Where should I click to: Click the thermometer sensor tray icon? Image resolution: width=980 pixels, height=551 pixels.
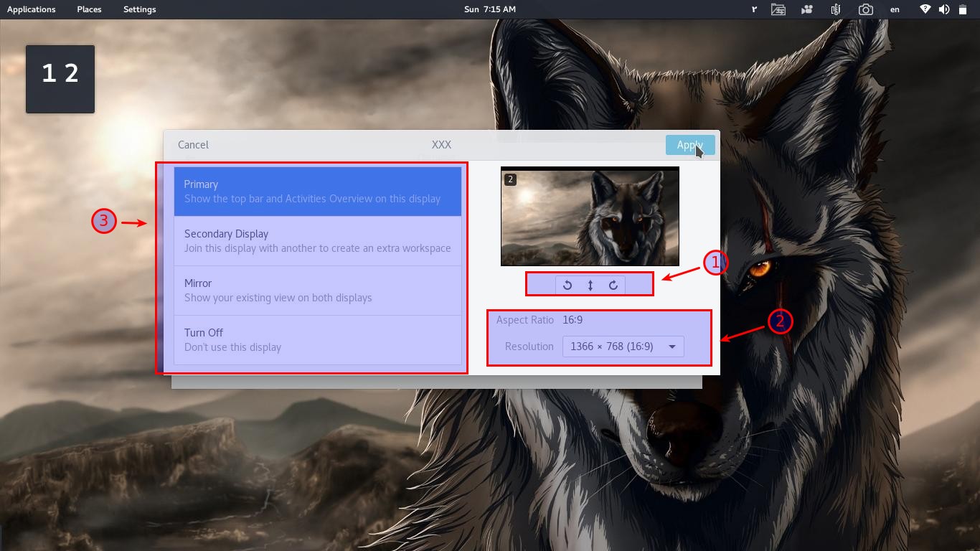pos(836,9)
